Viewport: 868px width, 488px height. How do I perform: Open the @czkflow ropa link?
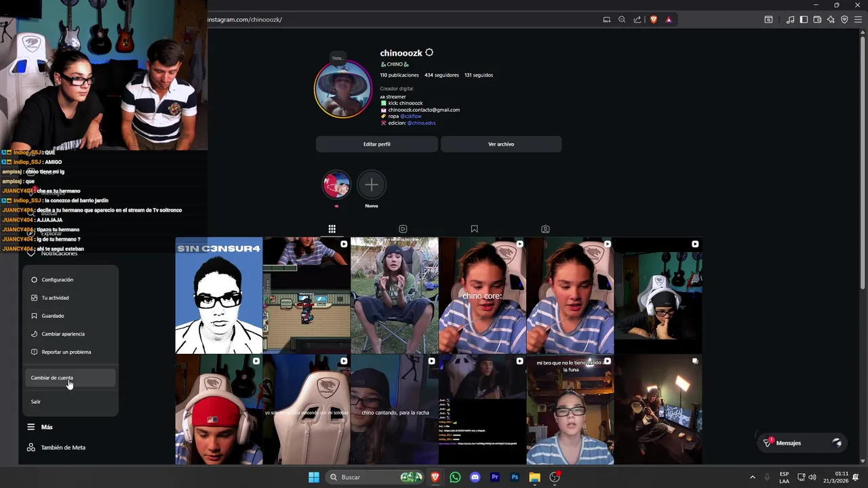pos(410,116)
